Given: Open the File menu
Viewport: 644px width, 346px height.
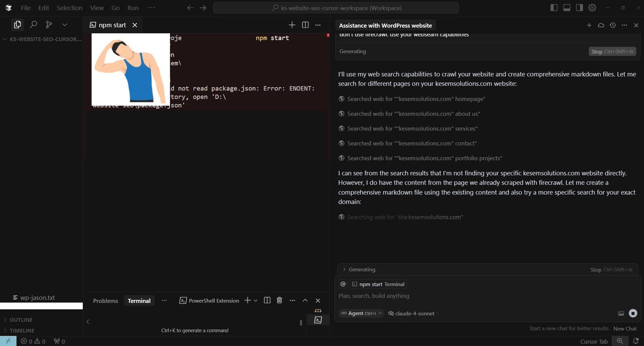Looking at the screenshot, I should (x=26, y=8).
